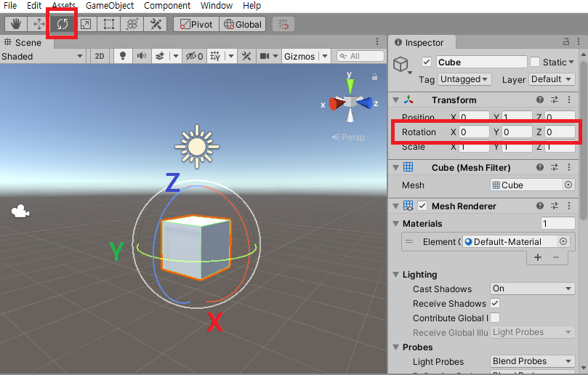
Task: Open Cast Shadows dropdown
Action: click(533, 289)
